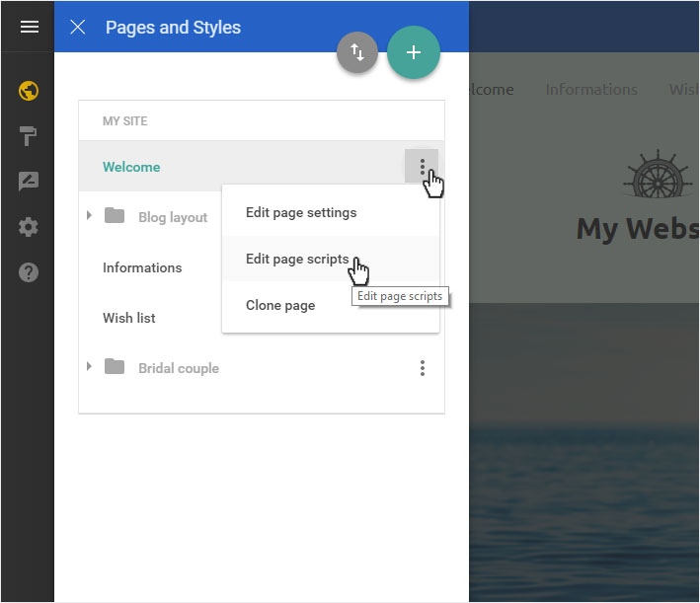Screen dimensions: 700x603
Task: Select the Informations page
Action: coord(142,267)
